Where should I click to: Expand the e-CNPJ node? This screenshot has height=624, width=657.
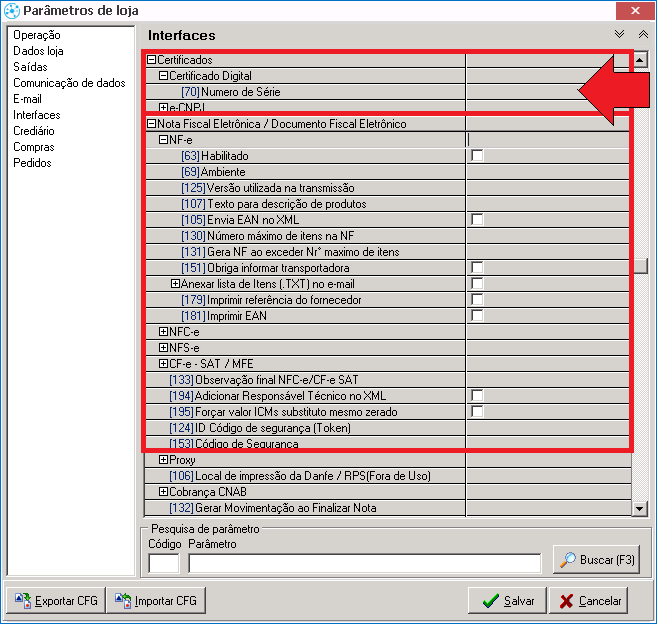tap(164, 108)
